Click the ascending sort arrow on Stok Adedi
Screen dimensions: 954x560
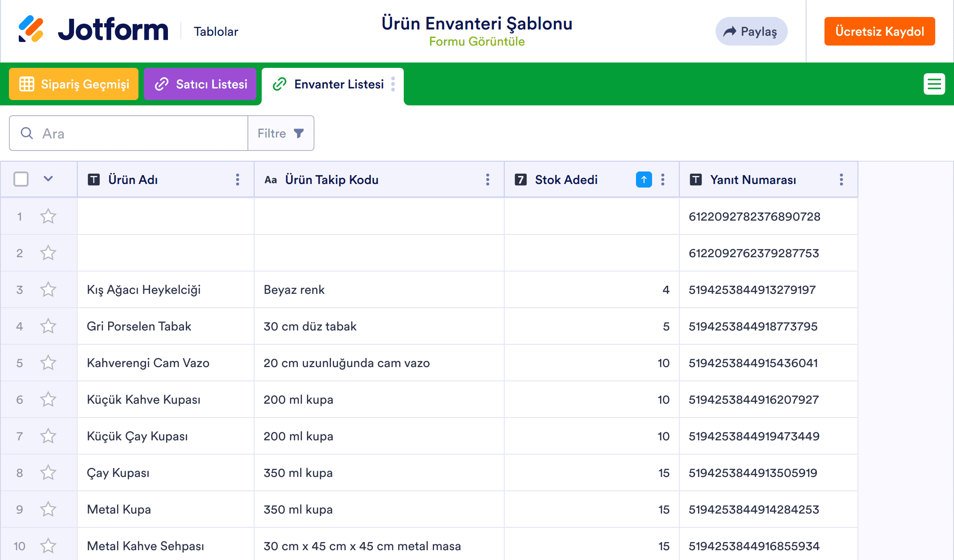coord(644,180)
